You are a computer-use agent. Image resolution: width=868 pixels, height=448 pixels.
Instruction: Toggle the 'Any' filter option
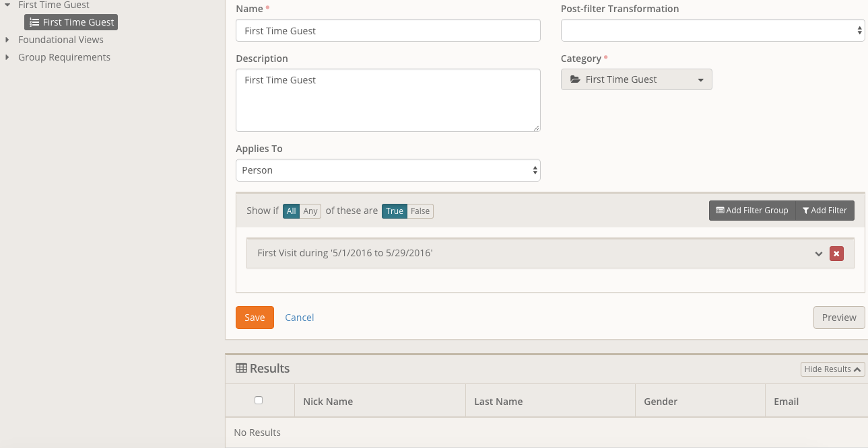(310, 211)
